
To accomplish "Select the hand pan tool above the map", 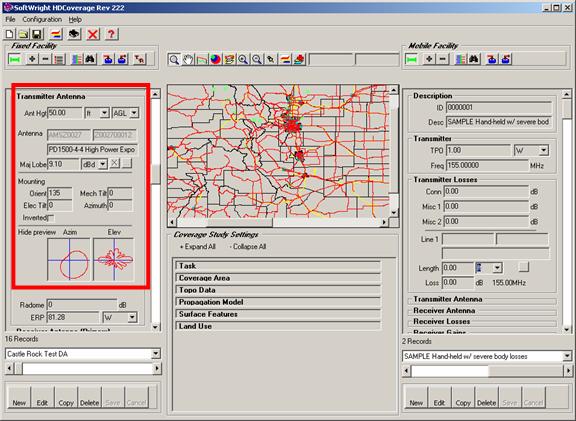I will (x=188, y=59).
